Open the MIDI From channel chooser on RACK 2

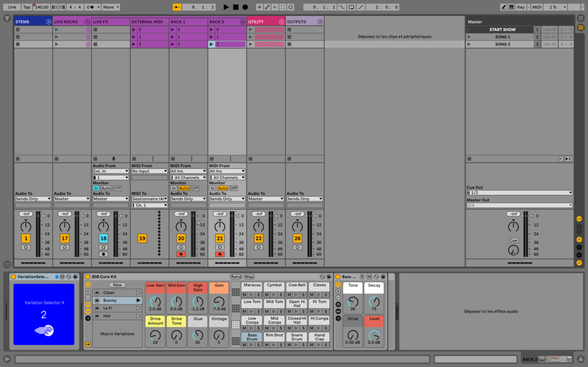pyautogui.click(x=227, y=177)
